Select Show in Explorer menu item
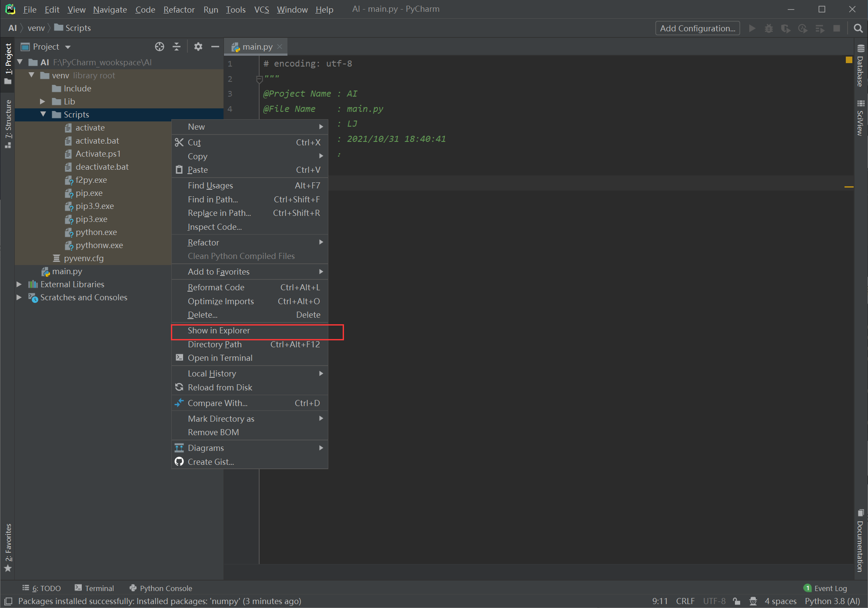Screen dimensions: 868x608 (x=219, y=330)
